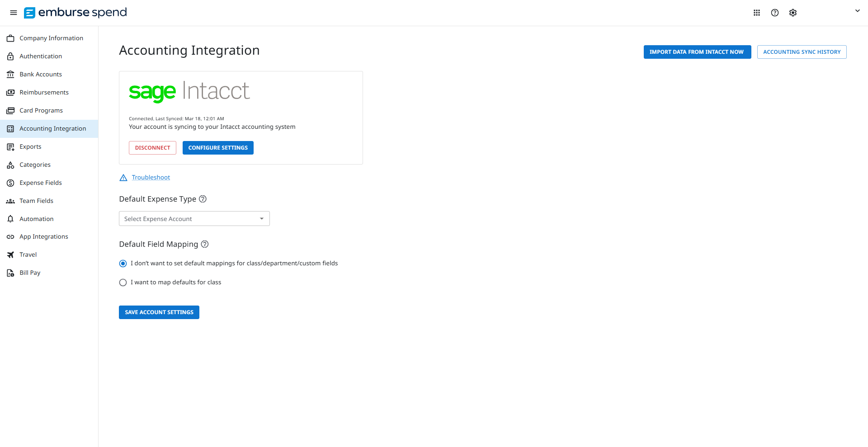Keep default mappings disabled for class/department fields
Image resolution: width=868 pixels, height=447 pixels.
pyautogui.click(x=123, y=263)
